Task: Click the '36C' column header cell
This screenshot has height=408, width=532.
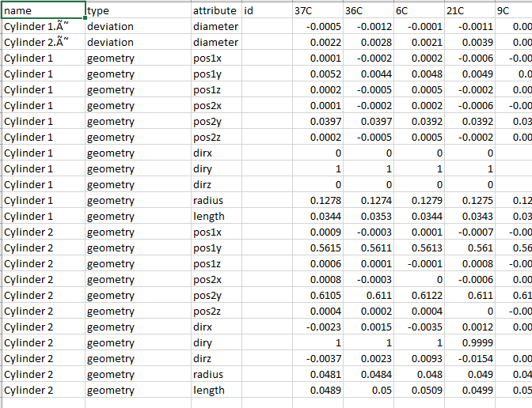Action: [x=367, y=10]
